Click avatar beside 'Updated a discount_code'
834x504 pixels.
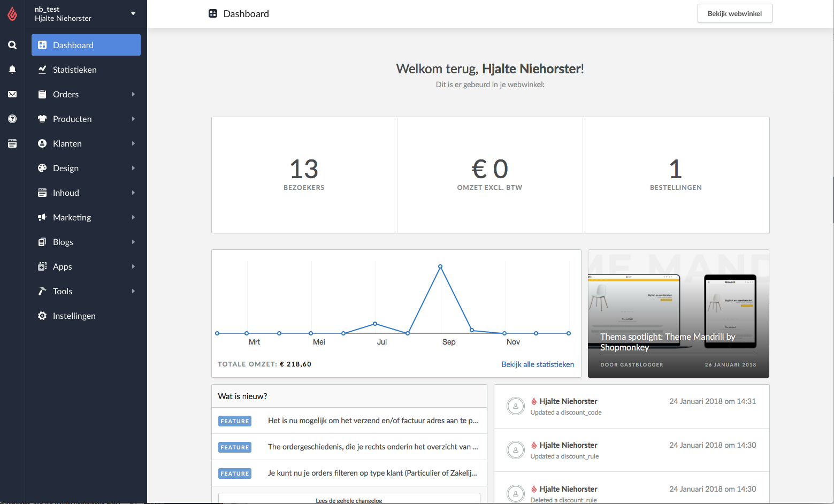516,406
